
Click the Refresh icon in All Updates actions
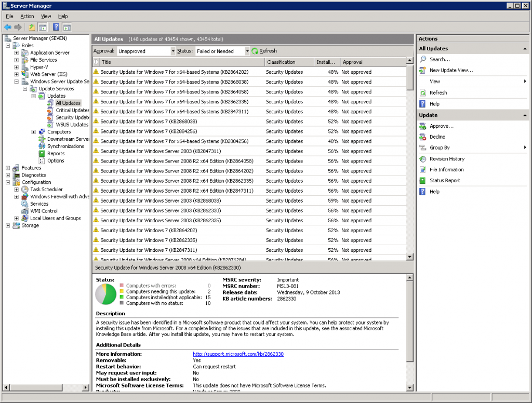pos(423,92)
